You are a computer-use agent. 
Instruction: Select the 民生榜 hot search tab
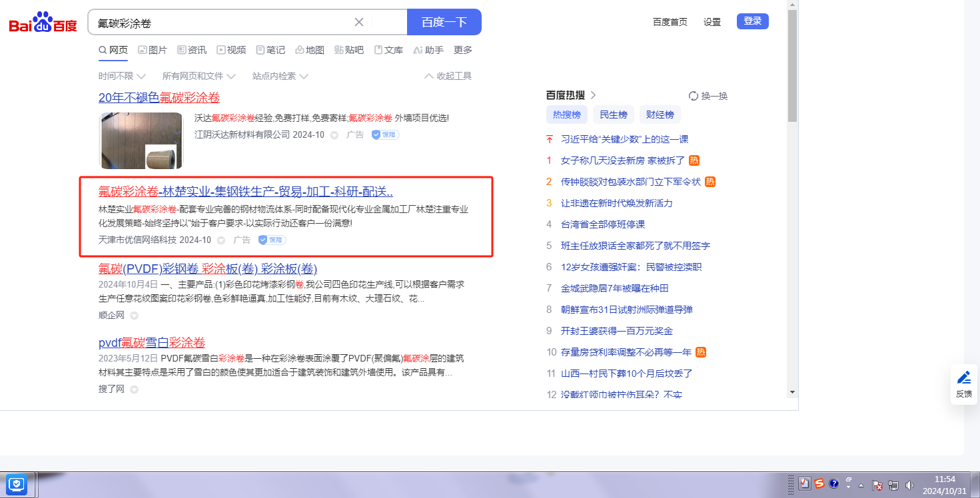tap(613, 115)
